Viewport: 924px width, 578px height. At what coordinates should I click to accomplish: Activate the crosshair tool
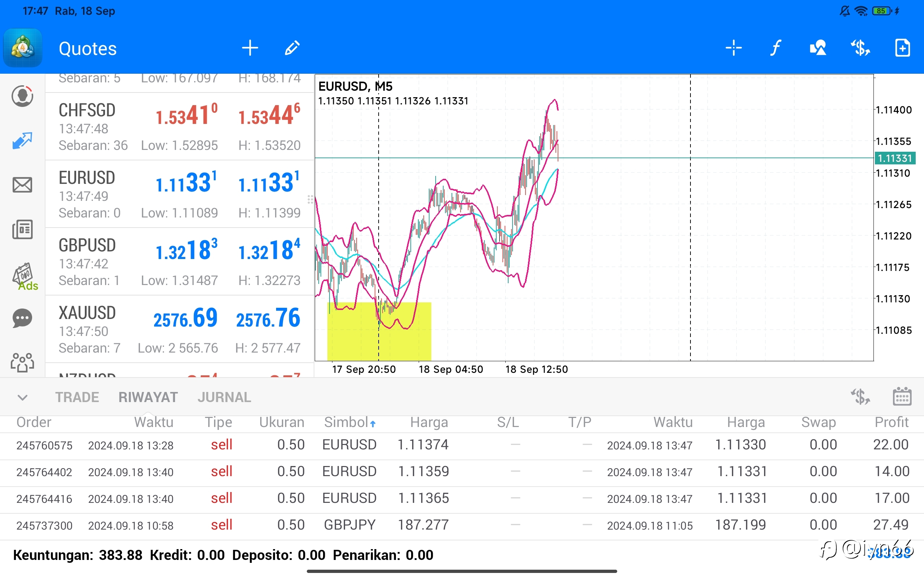point(733,48)
